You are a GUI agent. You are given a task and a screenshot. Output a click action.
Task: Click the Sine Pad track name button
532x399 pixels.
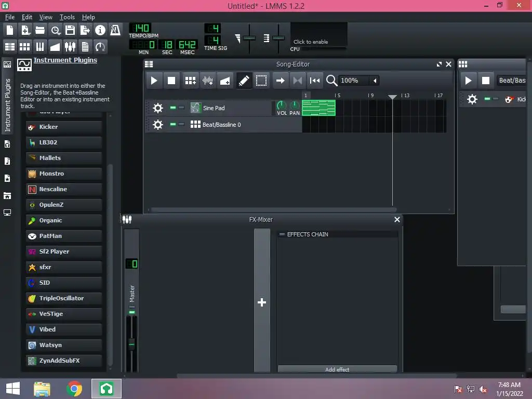[x=230, y=108]
